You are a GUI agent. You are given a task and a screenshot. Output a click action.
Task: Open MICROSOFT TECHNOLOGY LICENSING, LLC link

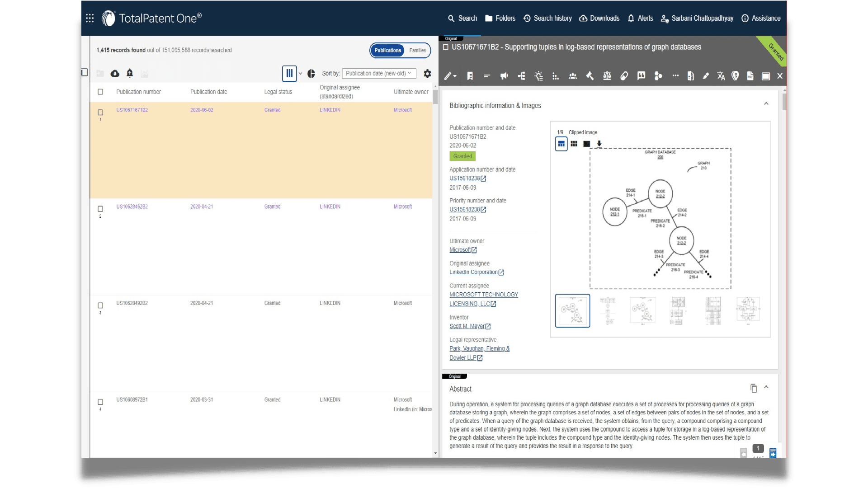click(x=484, y=299)
